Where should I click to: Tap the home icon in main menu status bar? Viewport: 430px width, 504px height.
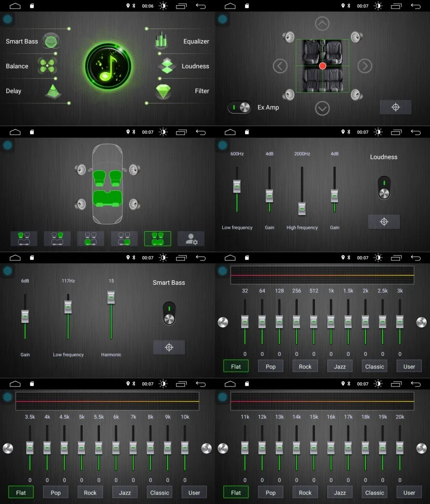pos(15,6)
